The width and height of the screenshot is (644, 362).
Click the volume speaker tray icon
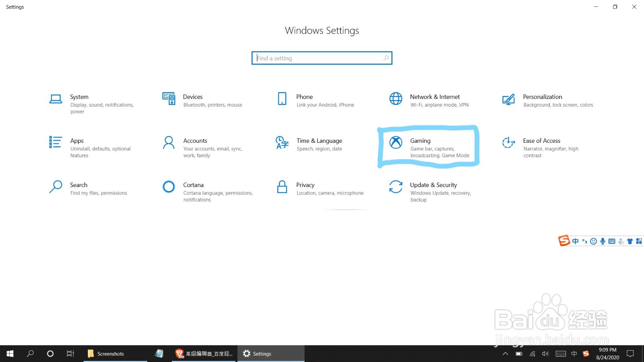tap(545, 354)
